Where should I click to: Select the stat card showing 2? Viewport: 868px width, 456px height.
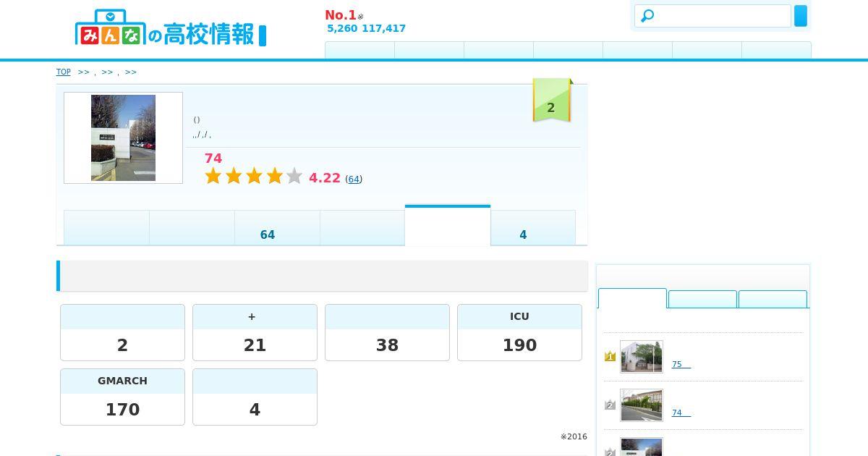pyautogui.click(x=122, y=332)
